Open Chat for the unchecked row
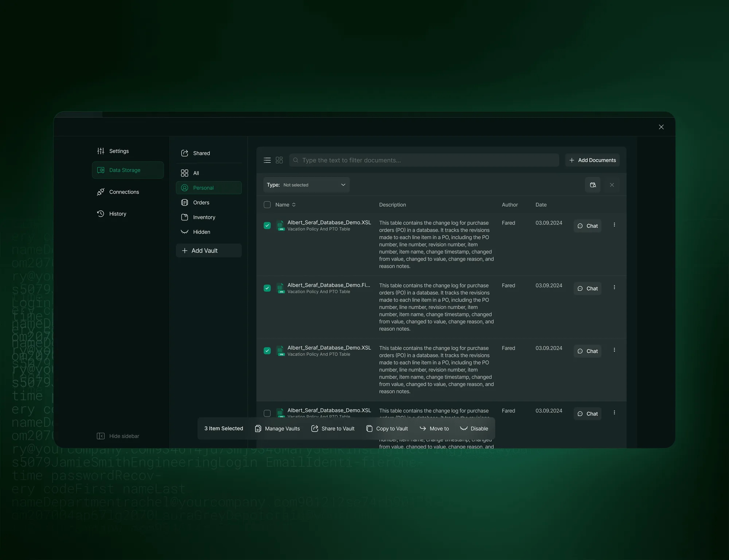 (x=588, y=413)
